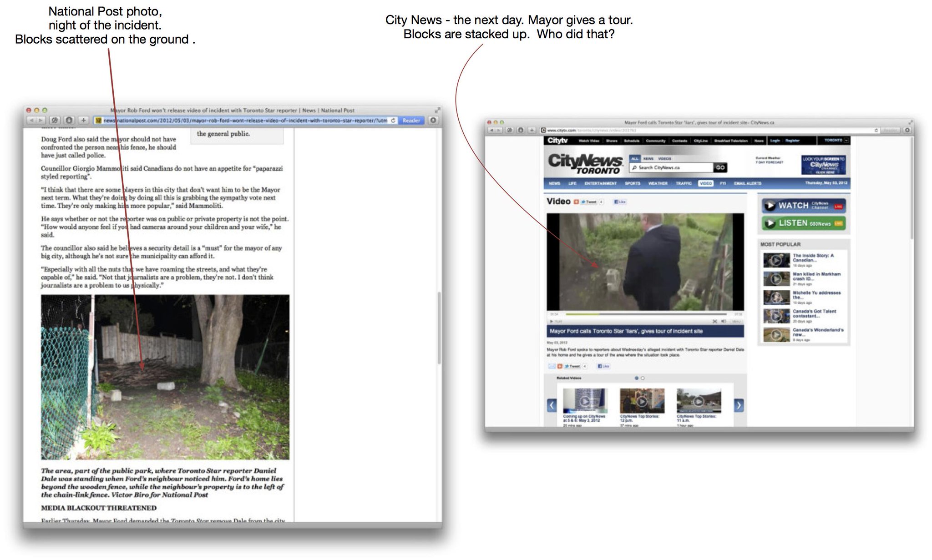Click the CityNews Toronto logo
The width and height of the screenshot is (932, 560).
(585, 164)
